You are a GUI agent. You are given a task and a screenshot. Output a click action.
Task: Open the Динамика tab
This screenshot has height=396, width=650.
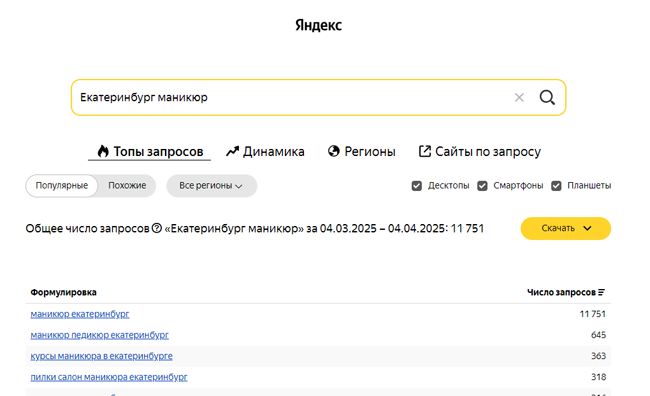point(265,152)
